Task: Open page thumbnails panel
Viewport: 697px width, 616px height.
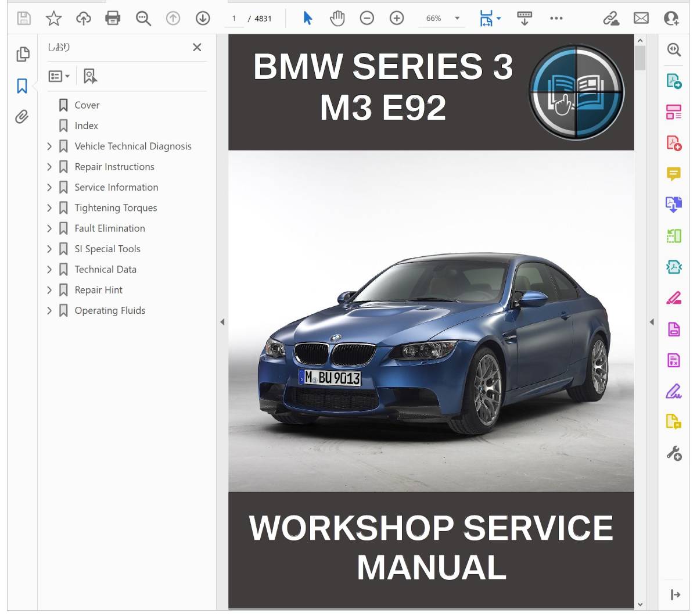Action: click(23, 54)
